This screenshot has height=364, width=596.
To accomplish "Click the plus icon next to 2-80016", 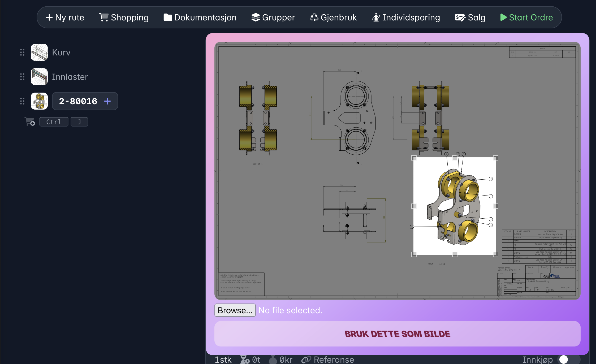I will point(107,101).
